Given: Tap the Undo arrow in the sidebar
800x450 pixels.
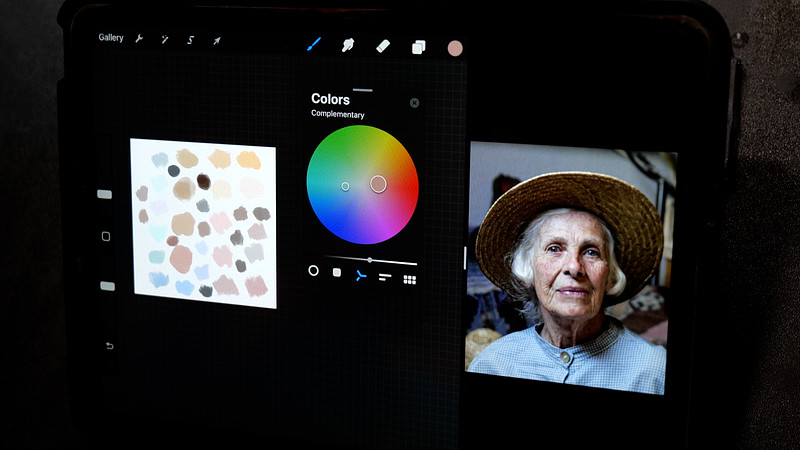Looking at the screenshot, I should click(109, 346).
